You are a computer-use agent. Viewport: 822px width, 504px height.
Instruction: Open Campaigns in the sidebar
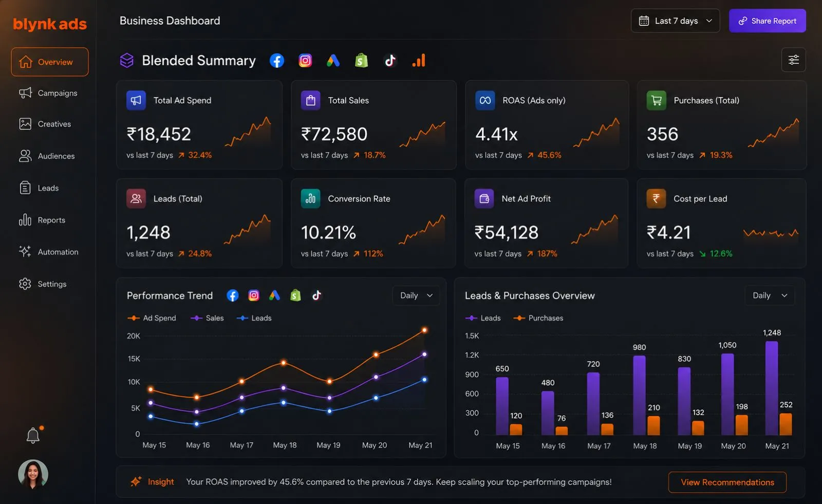(48, 93)
